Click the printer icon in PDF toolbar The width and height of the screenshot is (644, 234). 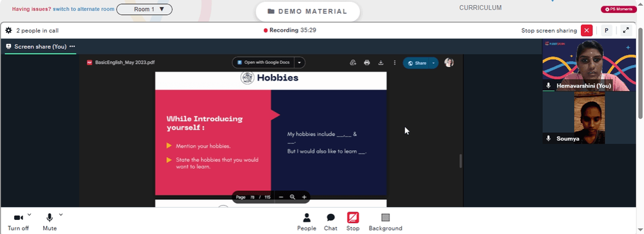[367, 63]
